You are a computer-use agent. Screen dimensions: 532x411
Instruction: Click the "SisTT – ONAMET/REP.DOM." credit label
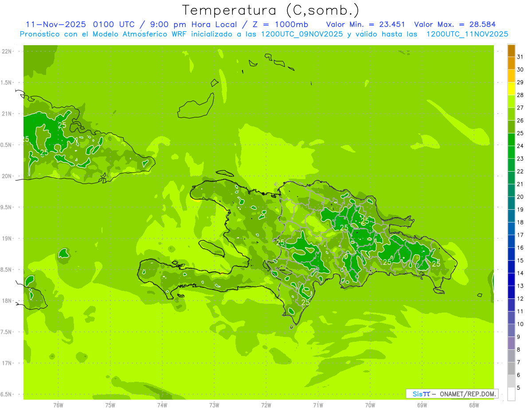click(452, 394)
